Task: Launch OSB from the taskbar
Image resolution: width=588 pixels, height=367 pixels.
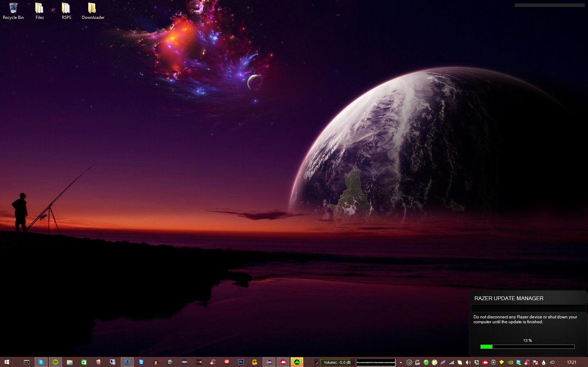Action: click(x=199, y=362)
